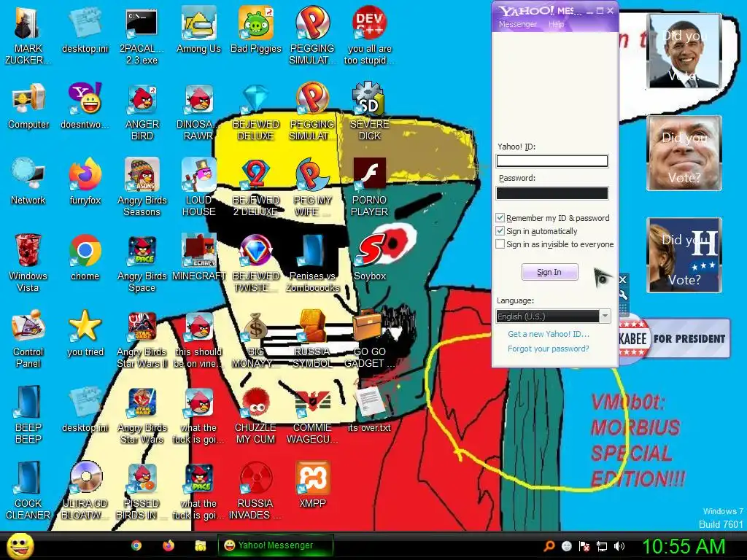
Task: Click Firefox icon in the taskbar
Action: point(169,545)
